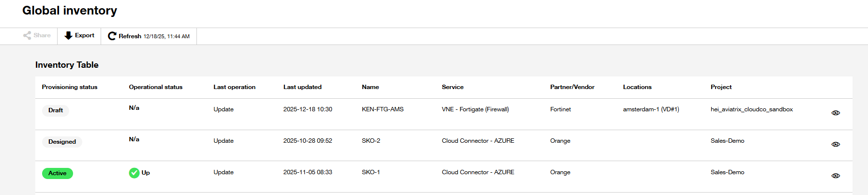Click the Project column header

(x=721, y=87)
